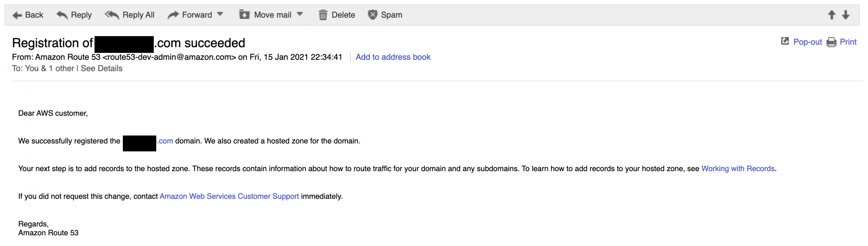Click the Reply All label

139,15
